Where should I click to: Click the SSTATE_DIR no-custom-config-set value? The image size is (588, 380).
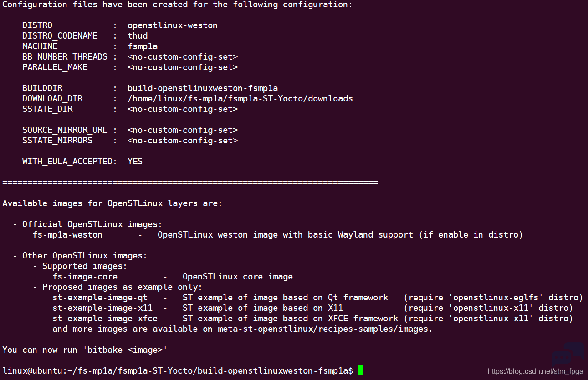(x=183, y=109)
